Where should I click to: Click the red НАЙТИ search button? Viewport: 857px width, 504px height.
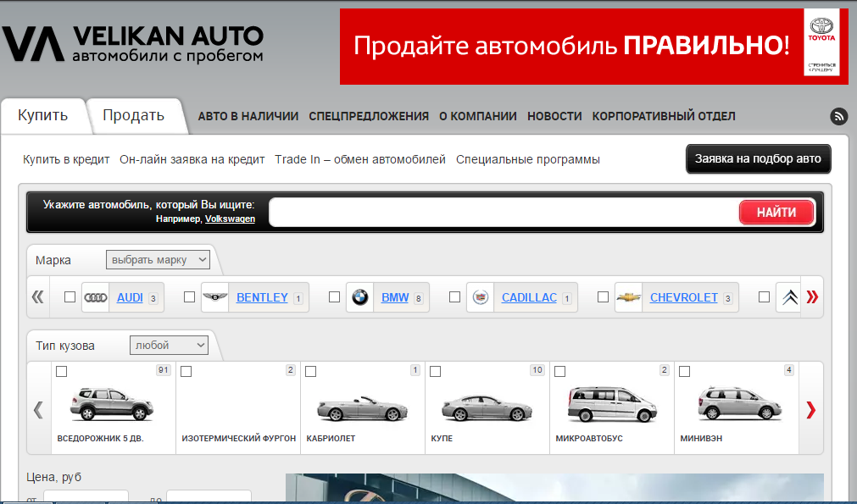coord(776,213)
